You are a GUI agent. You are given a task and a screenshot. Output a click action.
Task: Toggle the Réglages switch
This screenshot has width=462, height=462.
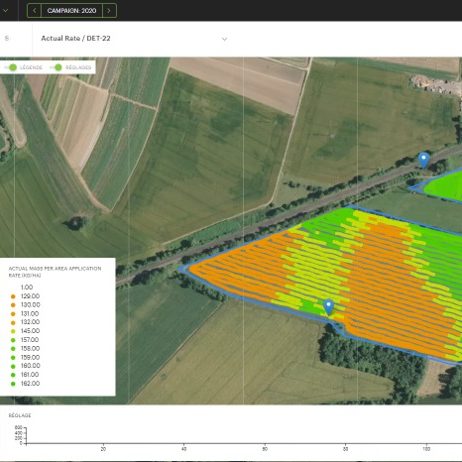(57, 68)
